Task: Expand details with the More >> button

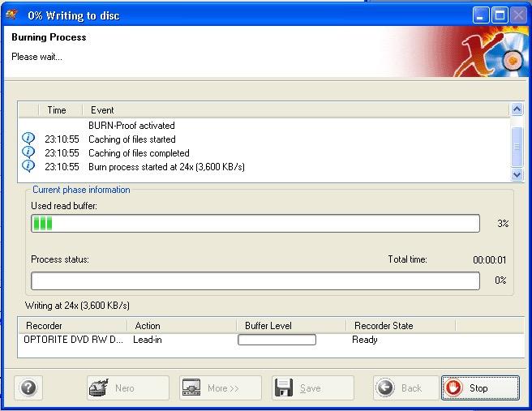Action: tap(221, 387)
